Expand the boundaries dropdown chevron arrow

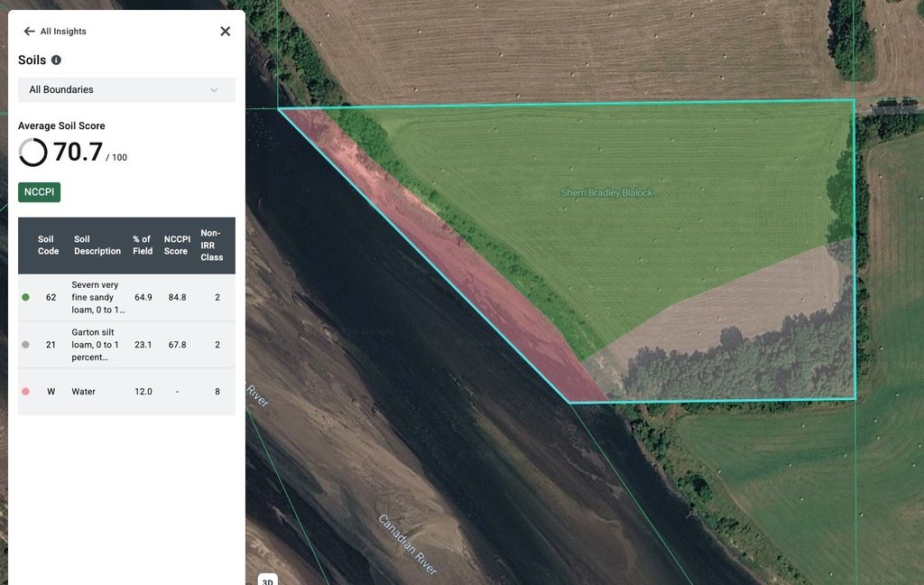(214, 90)
